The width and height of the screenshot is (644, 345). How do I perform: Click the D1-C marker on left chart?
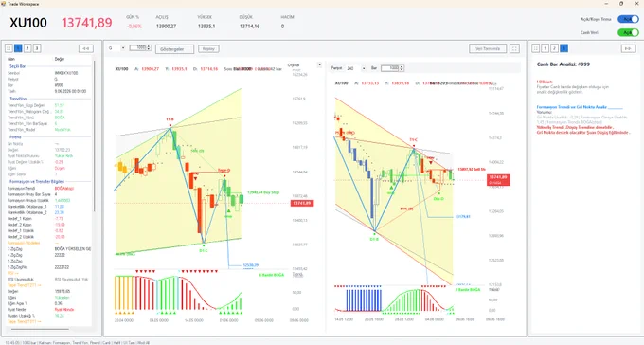click(x=204, y=250)
